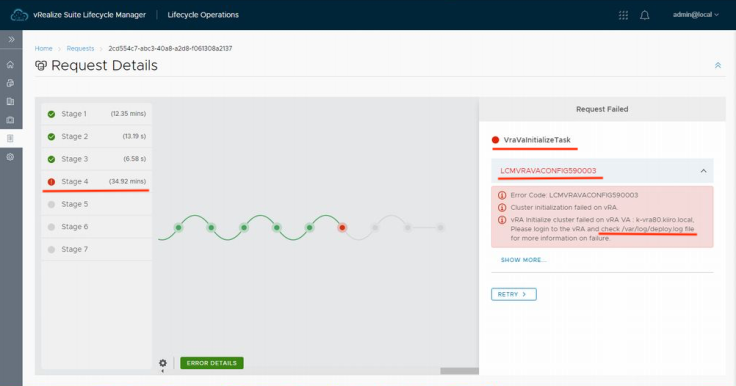The width and height of the screenshot is (736, 386).
Task: Expand the admin@local user menu
Action: 696,15
